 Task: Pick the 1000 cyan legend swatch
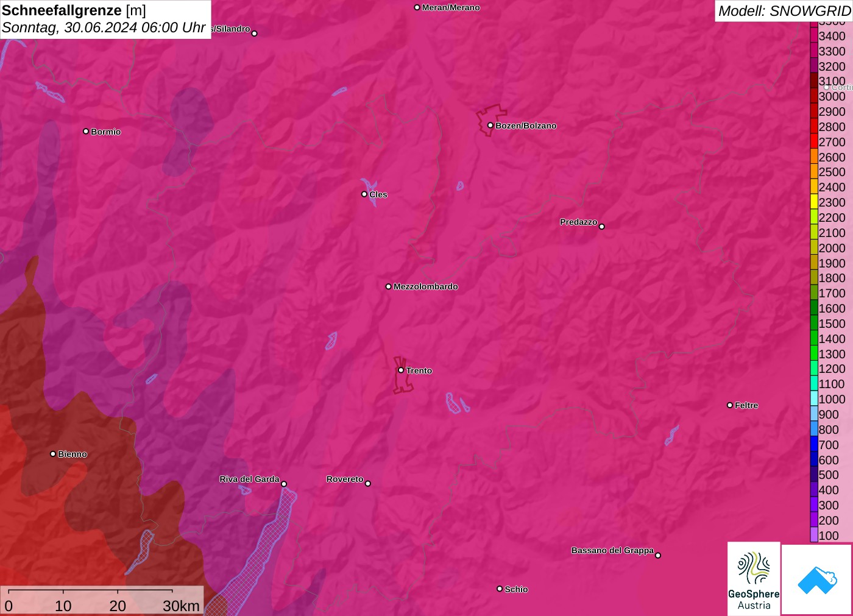pos(814,398)
